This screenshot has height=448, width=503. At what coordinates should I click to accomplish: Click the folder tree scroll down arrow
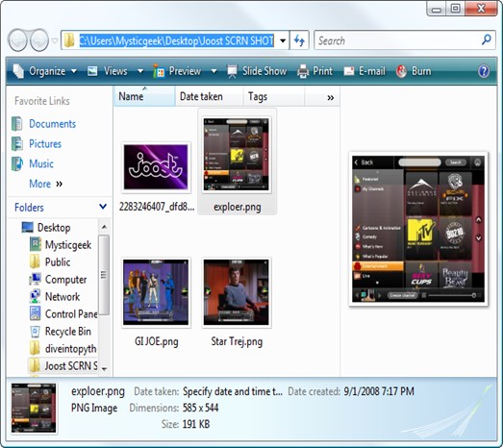[x=104, y=369]
